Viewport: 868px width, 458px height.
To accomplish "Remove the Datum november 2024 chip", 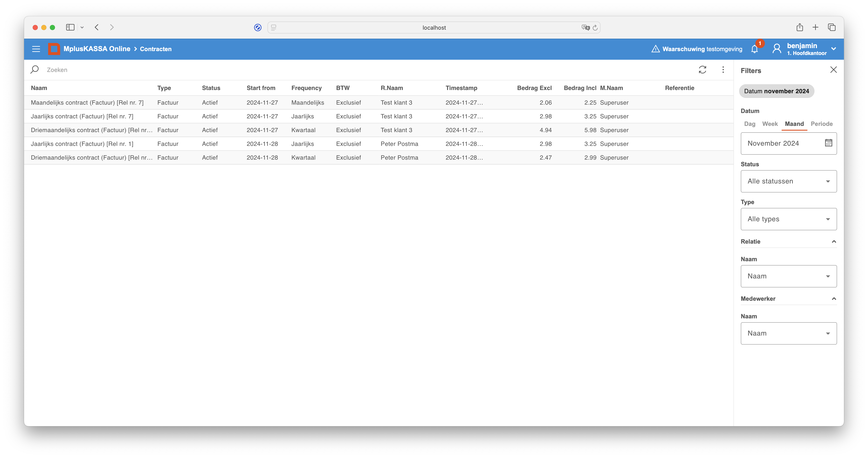I will pyautogui.click(x=776, y=91).
